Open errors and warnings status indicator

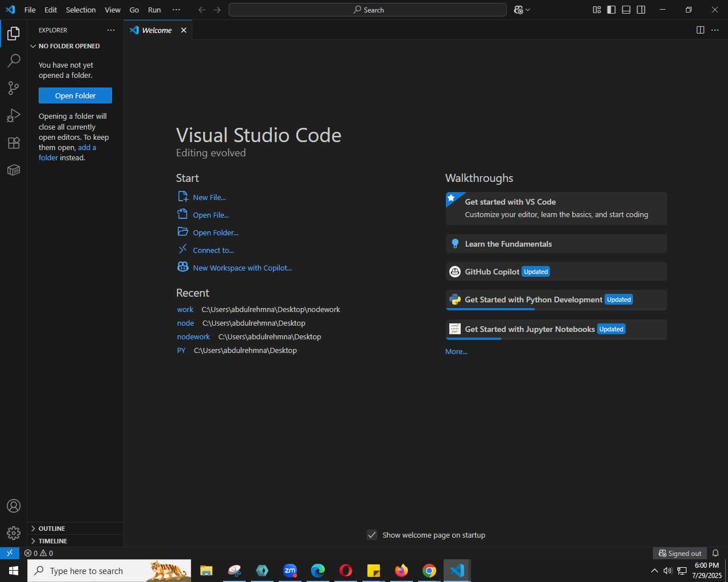pyautogui.click(x=39, y=553)
